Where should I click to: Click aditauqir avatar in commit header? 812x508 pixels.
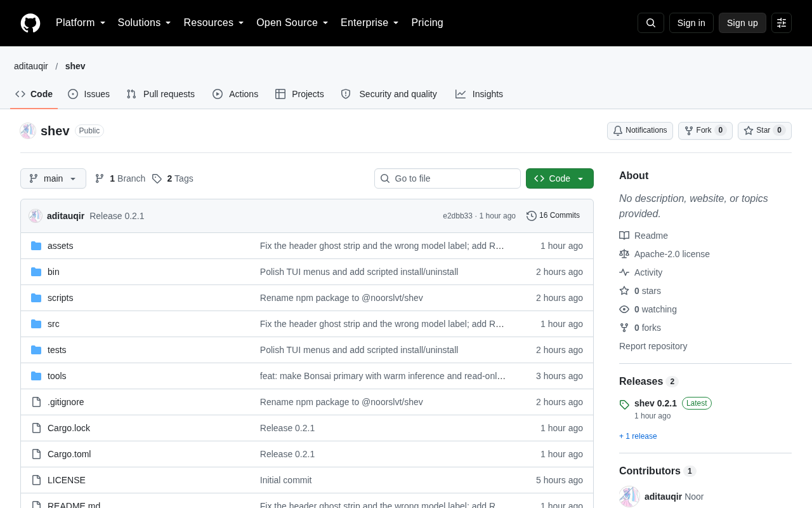tap(36, 216)
